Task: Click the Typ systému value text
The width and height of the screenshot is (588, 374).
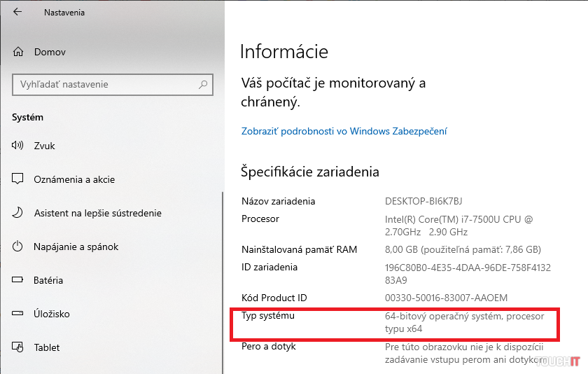Action: click(464, 322)
